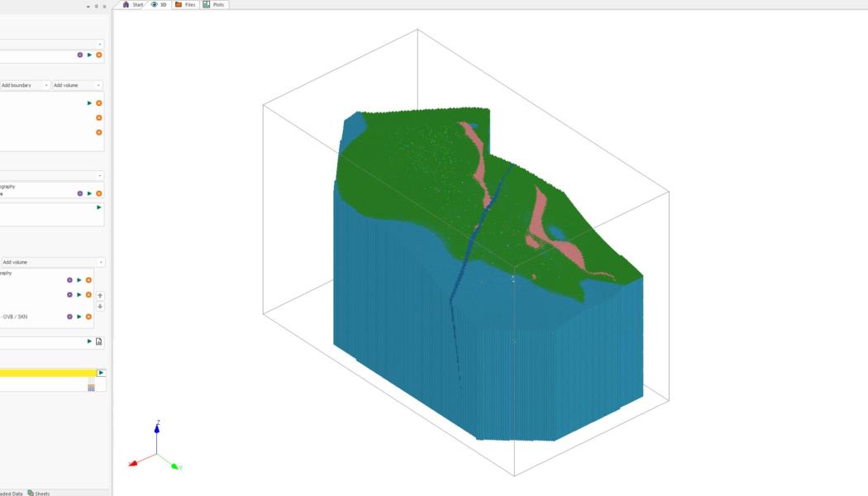Run the boundary computation with green play icon
Viewport: 868px width, 496px height.
(x=89, y=103)
